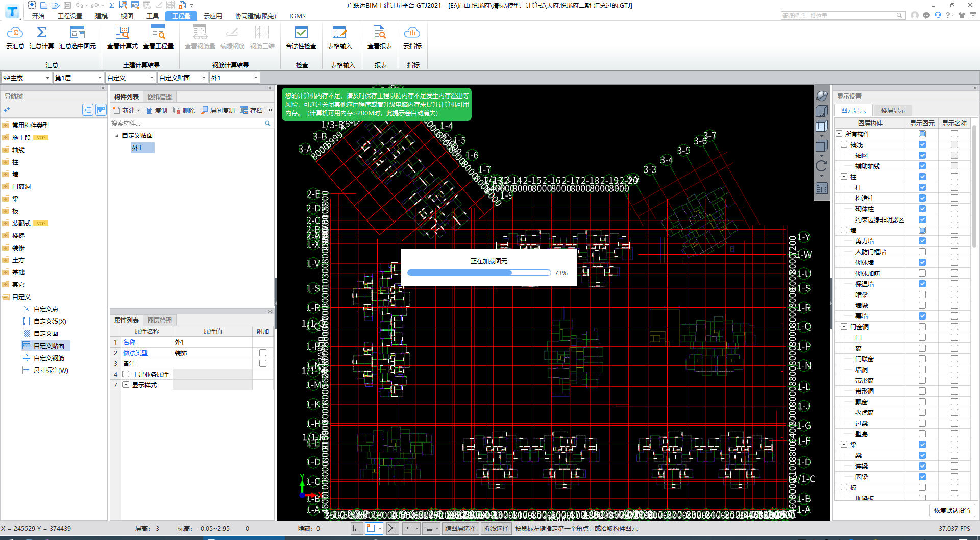Click 新建 new component button
Viewport: 980px width, 540px height.
coord(127,110)
